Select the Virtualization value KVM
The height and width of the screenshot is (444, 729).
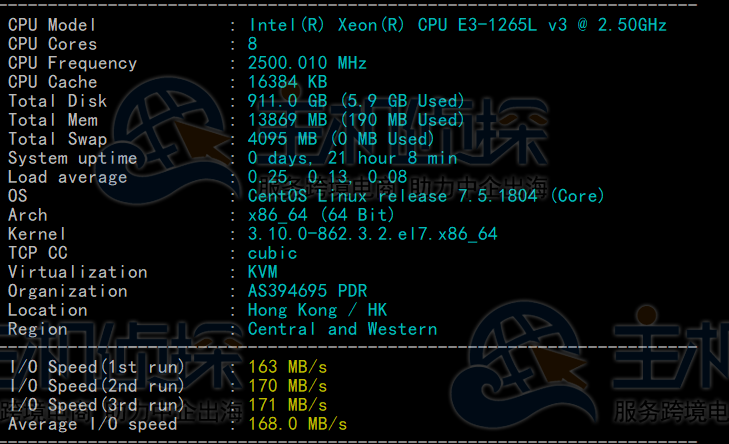pyautogui.click(x=262, y=272)
